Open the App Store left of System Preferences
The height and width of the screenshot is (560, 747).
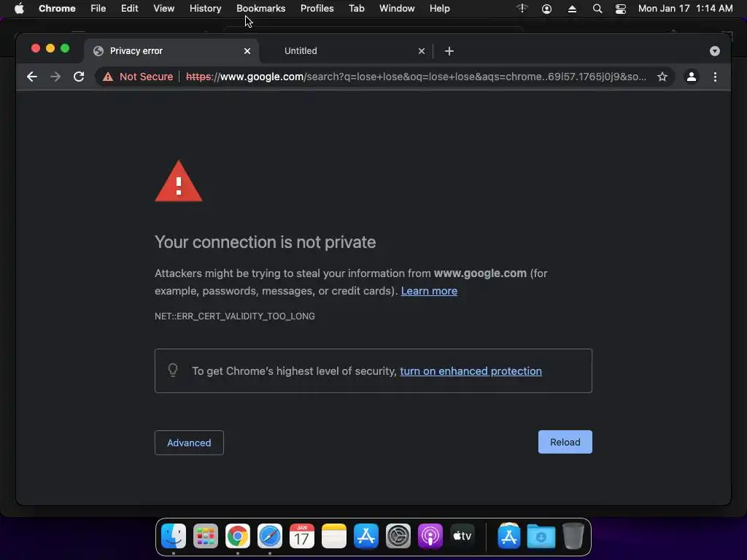[x=366, y=536]
